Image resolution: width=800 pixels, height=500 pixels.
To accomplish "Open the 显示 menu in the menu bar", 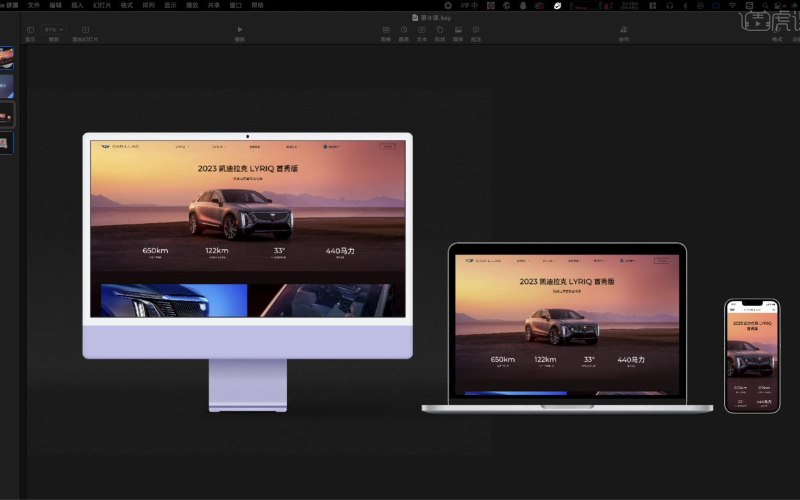I will coord(170,5).
